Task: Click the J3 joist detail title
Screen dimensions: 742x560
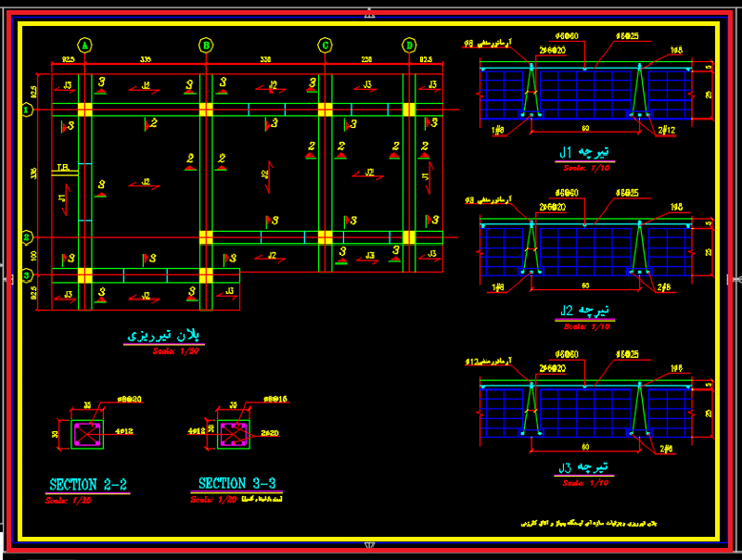Action: coord(583,468)
